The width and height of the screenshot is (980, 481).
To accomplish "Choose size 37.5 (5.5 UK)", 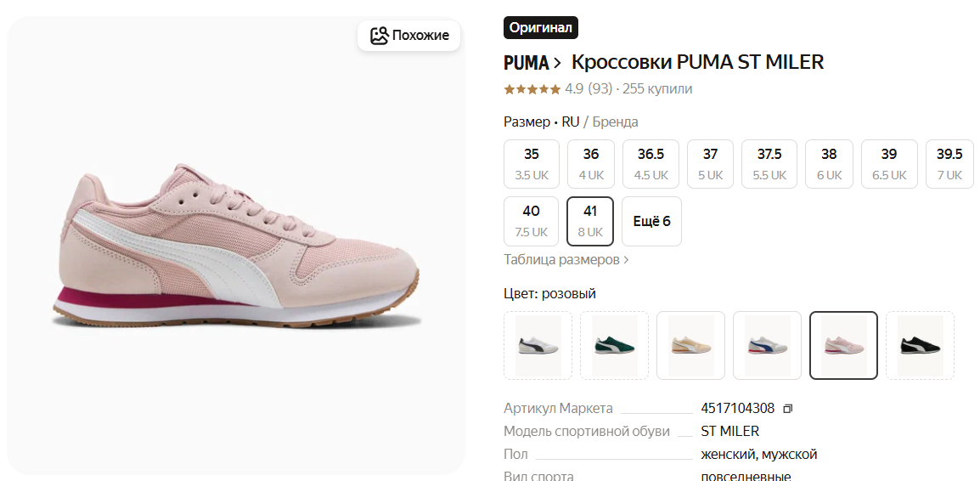I will (x=769, y=164).
